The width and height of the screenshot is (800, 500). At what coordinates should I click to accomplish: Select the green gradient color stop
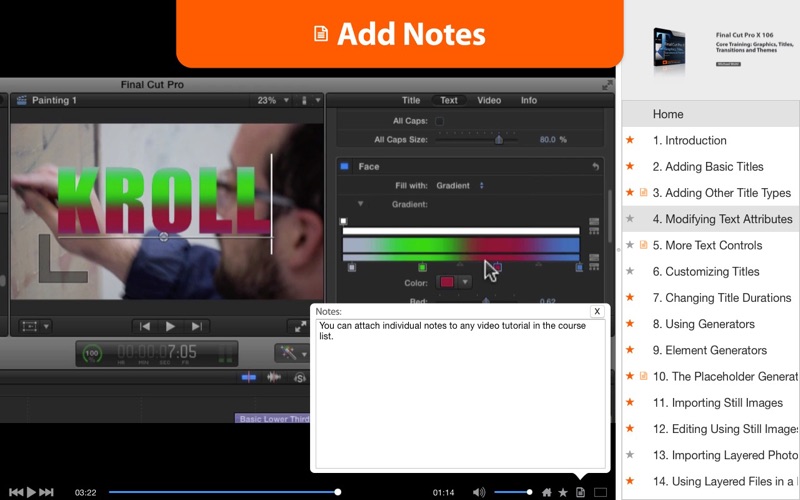422,267
